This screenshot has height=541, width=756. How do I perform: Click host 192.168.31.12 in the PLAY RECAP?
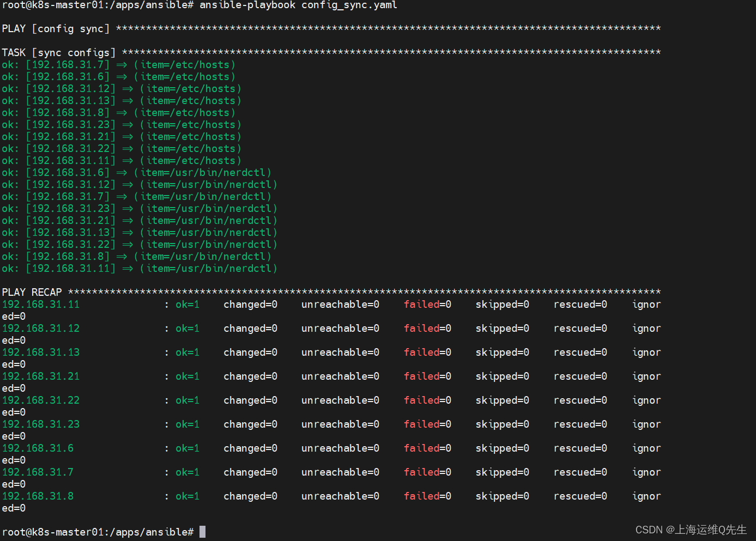41,329
